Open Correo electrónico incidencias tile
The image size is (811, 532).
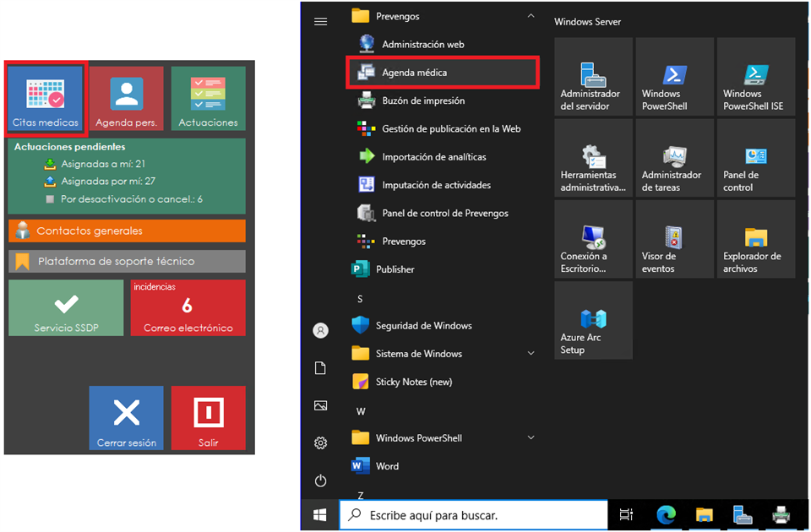[x=188, y=308]
